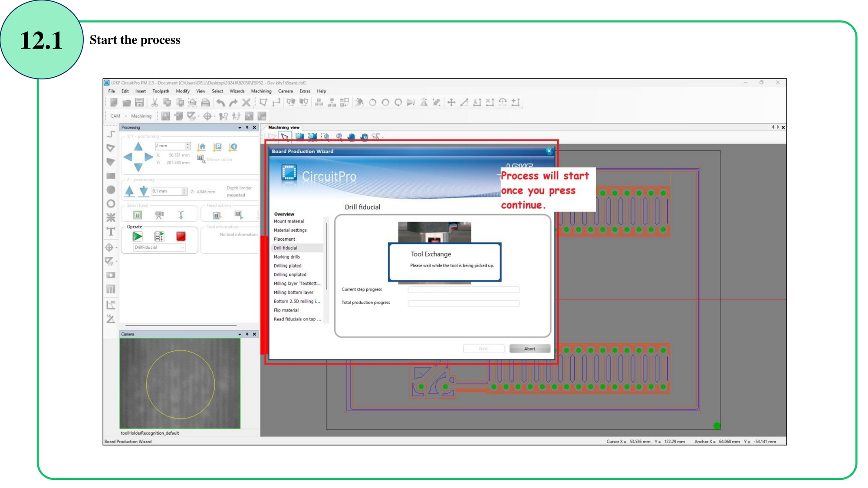
Task: Open the Machining menu
Action: click(x=261, y=91)
